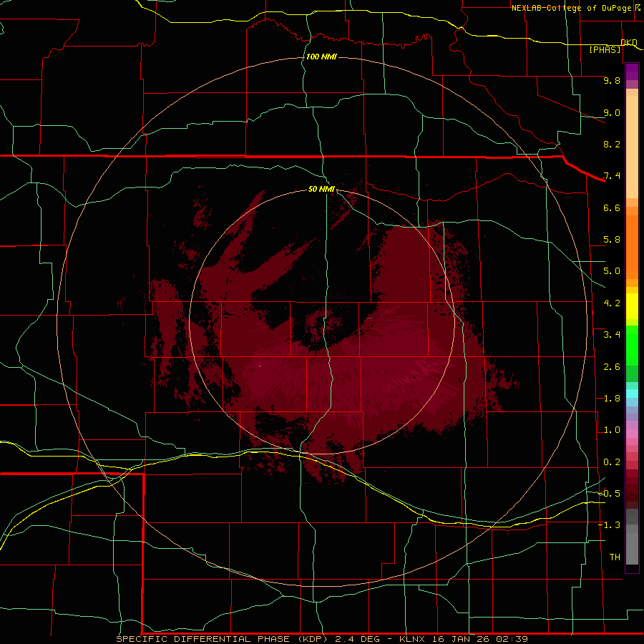
Task: Click the 4.2 value on color scale
Action: click(612, 303)
